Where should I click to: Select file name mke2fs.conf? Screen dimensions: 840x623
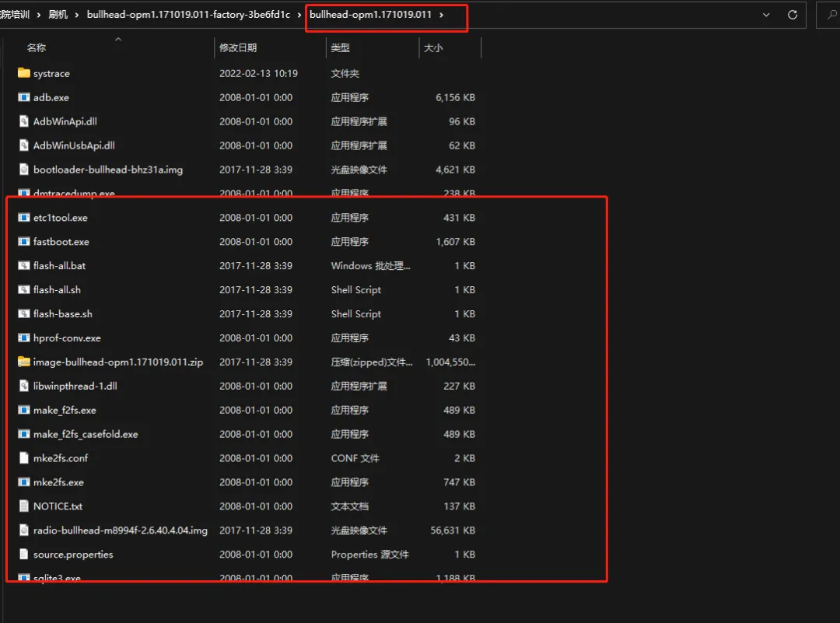pyautogui.click(x=61, y=459)
